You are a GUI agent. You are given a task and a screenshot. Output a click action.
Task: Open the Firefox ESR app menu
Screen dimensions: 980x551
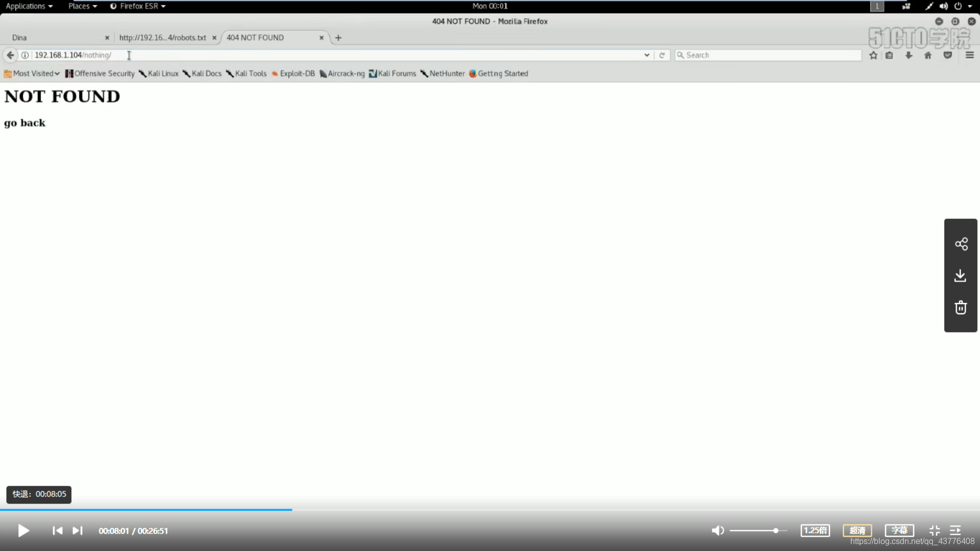[x=138, y=6]
